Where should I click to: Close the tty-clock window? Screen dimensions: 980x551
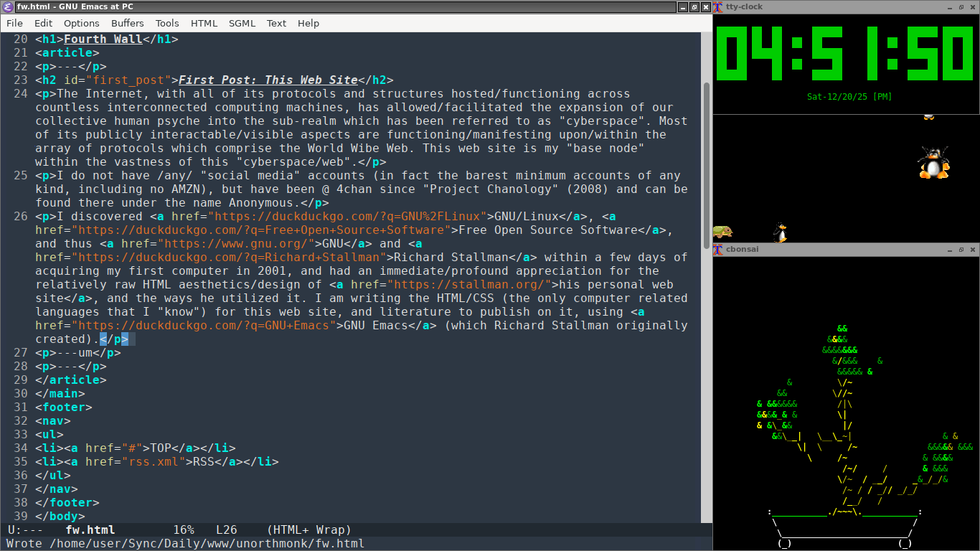(973, 7)
